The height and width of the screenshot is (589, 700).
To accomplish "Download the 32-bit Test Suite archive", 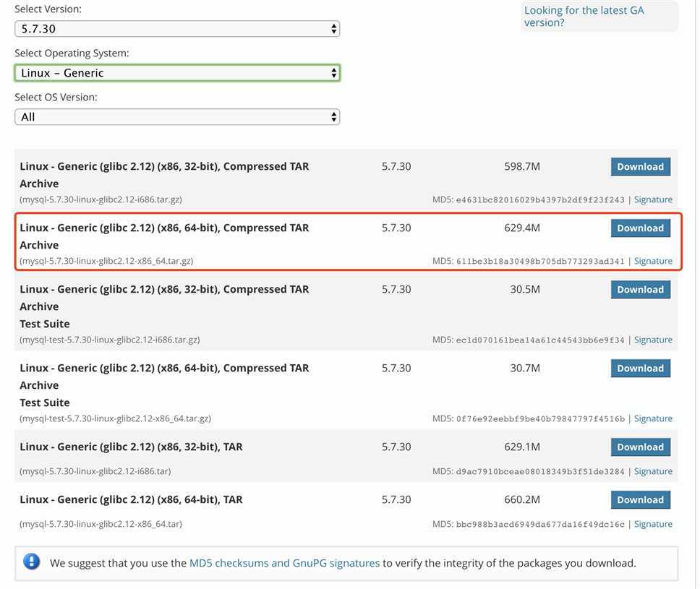I will [x=640, y=290].
